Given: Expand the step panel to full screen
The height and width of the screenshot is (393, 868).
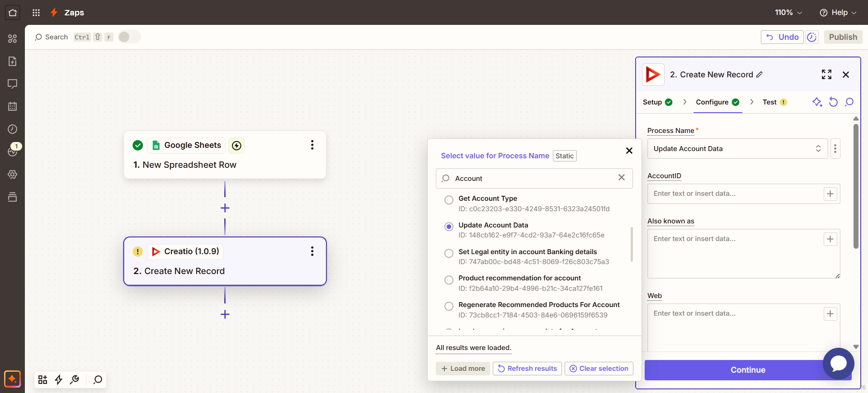Looking at the screenshot, I should point(826,75).
